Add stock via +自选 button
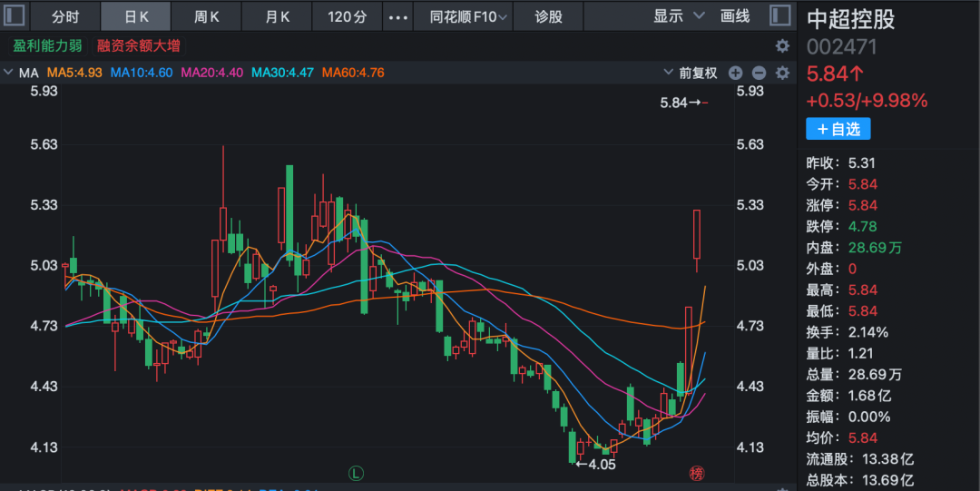 coord(838,129)
